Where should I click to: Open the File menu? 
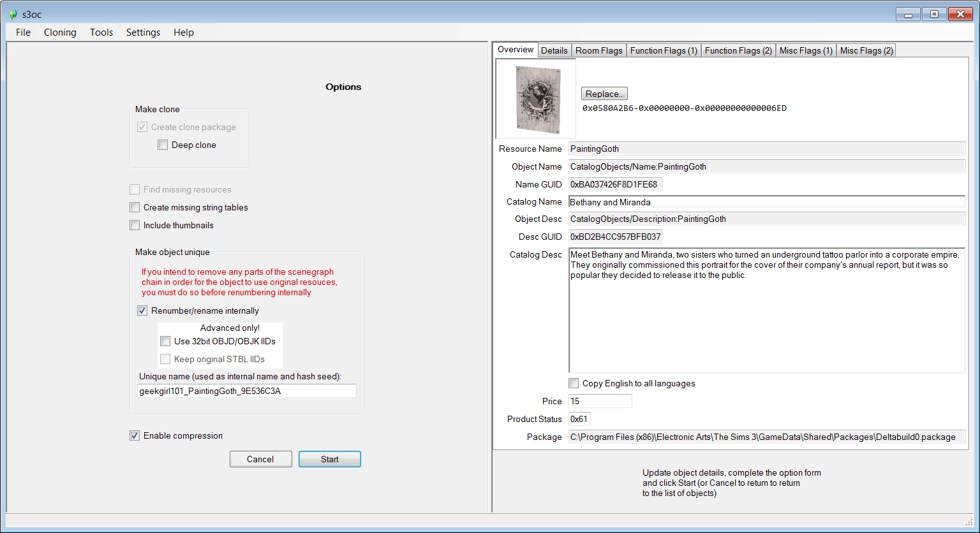coord(23,33)
